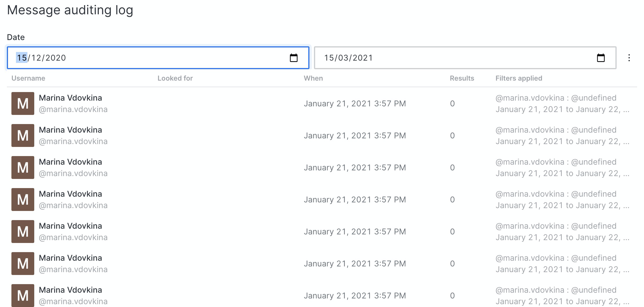This screenshot has height=307, width=644.
Task: Click the Results column header
Action: (462, 78)
